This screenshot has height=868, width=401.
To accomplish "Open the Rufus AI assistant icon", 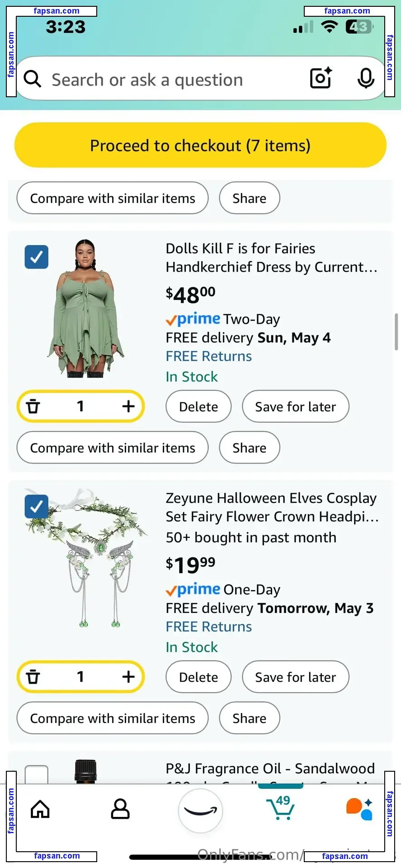I will 359,809.
